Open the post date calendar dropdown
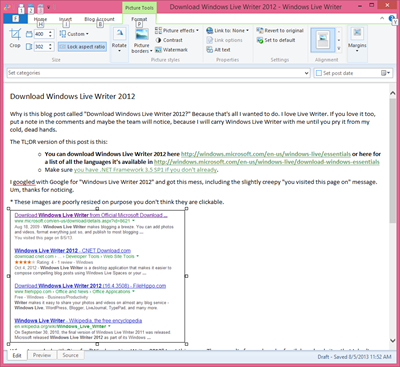400x367 pixels. [386, 73]
